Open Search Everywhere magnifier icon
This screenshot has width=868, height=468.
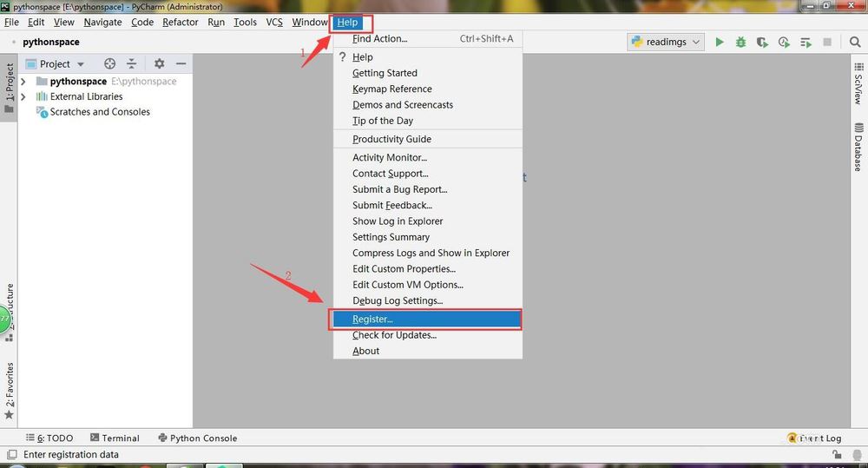[855, 42]
